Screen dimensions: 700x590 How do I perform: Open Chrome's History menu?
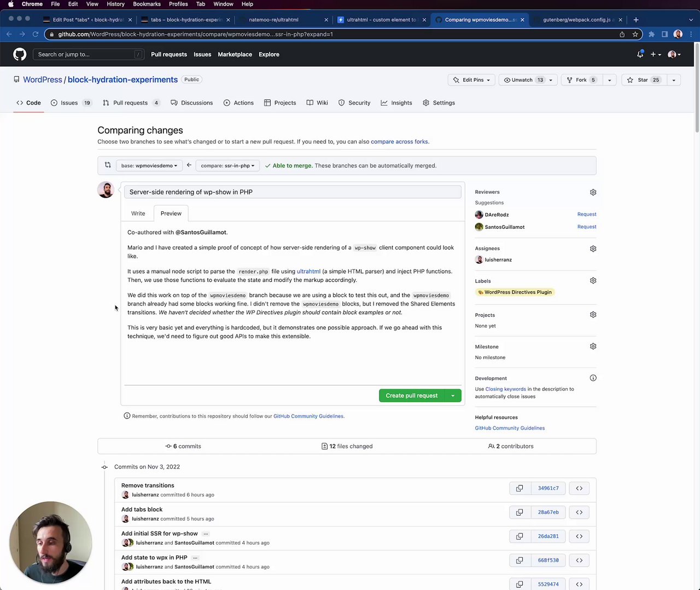pyautogui.click(x=115, y=4)
